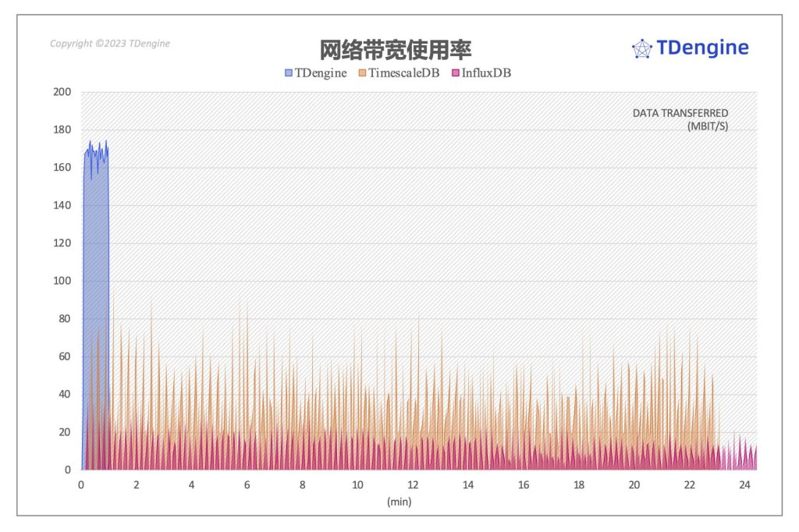The height and width of the screenshot is (532, 799).
Task: Select the TimescaleDB legend label
Action: click(x=403, y=73)
